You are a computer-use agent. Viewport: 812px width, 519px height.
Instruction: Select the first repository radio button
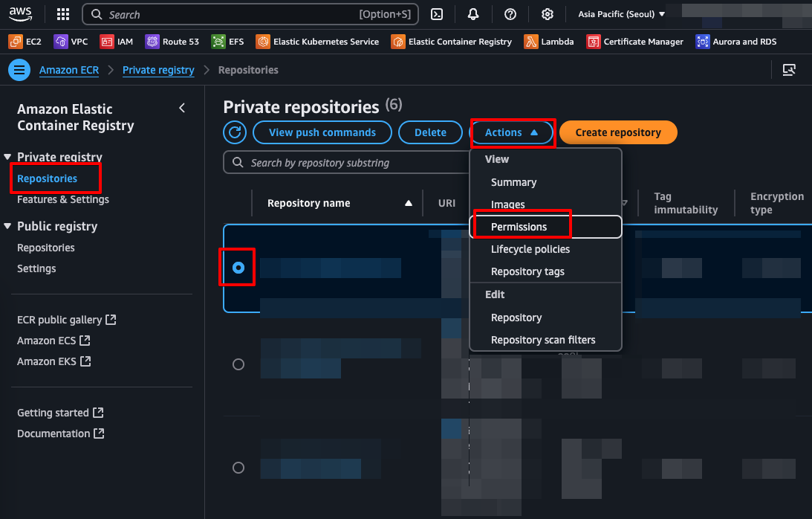click(x=238, y=268)
